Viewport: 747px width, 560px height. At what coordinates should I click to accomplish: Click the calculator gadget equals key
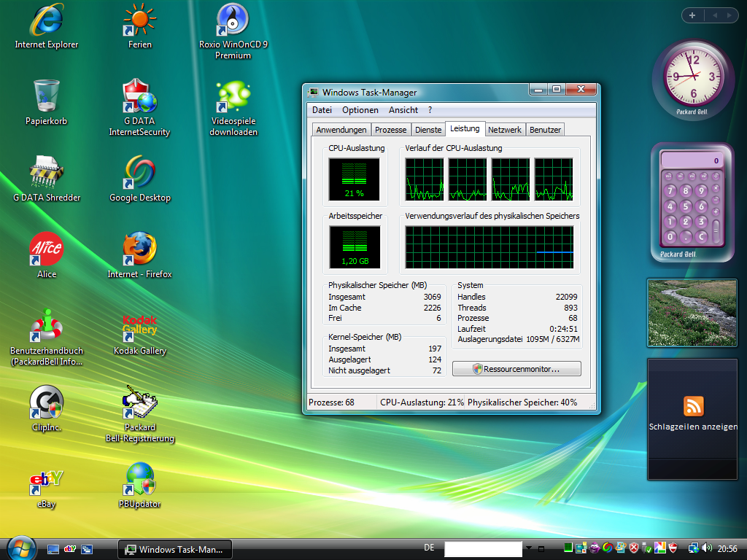(716, 231)
